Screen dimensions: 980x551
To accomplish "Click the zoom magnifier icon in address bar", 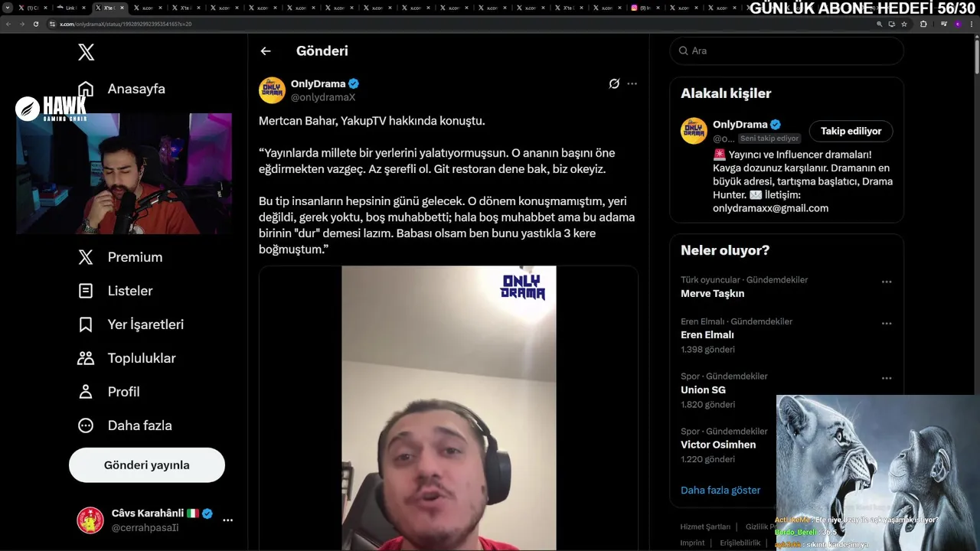I will 880,24.
